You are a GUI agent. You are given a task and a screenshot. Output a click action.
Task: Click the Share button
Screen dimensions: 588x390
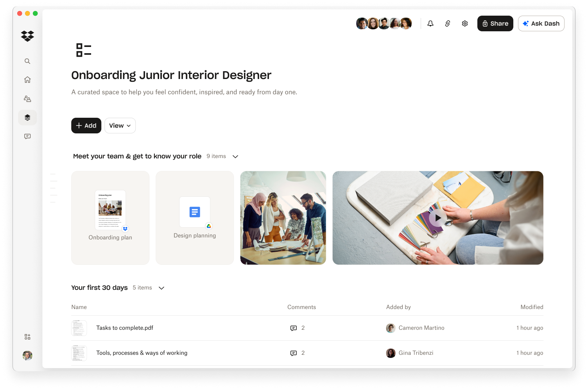(x=495, y=23)
